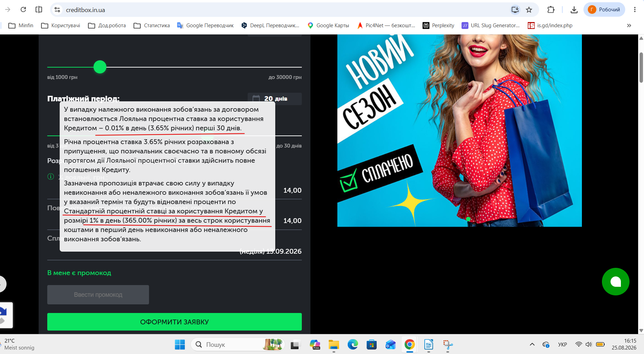Viewport: 644px width, 354px height.
Task: Open the Google Переводчик bookmark
Action: pos(205,26)
